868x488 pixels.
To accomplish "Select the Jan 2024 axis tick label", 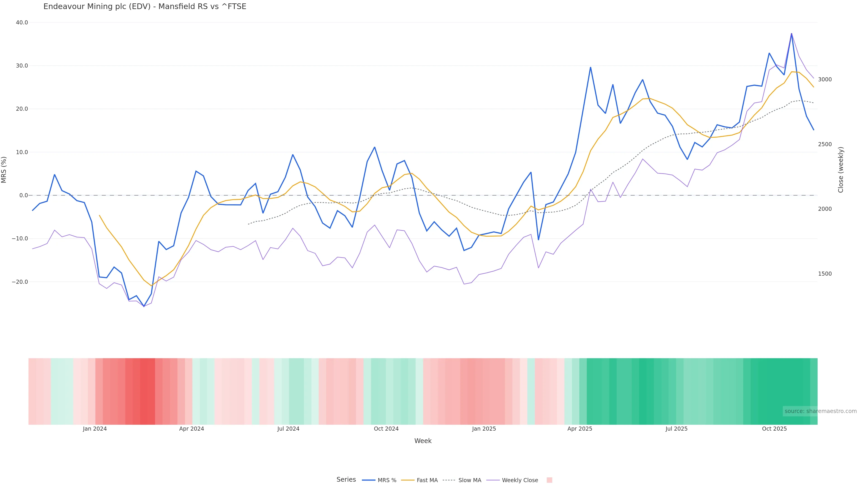I will click(95, 429).
